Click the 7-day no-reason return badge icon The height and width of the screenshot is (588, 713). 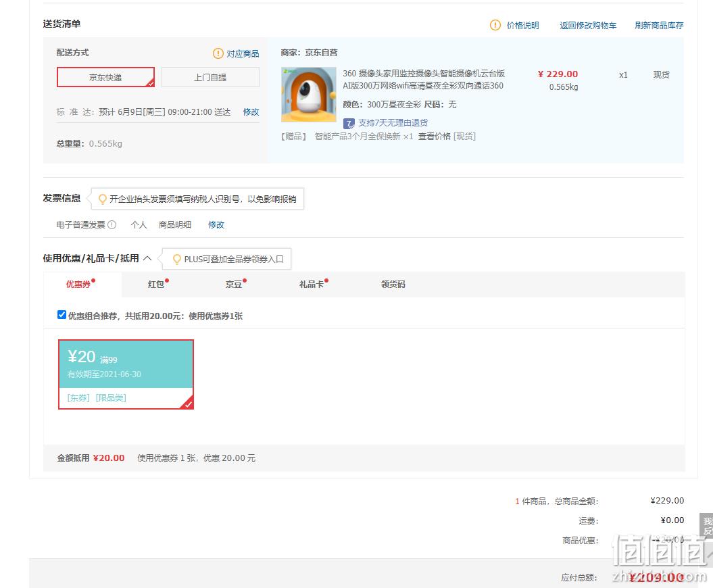click(349, 123)
